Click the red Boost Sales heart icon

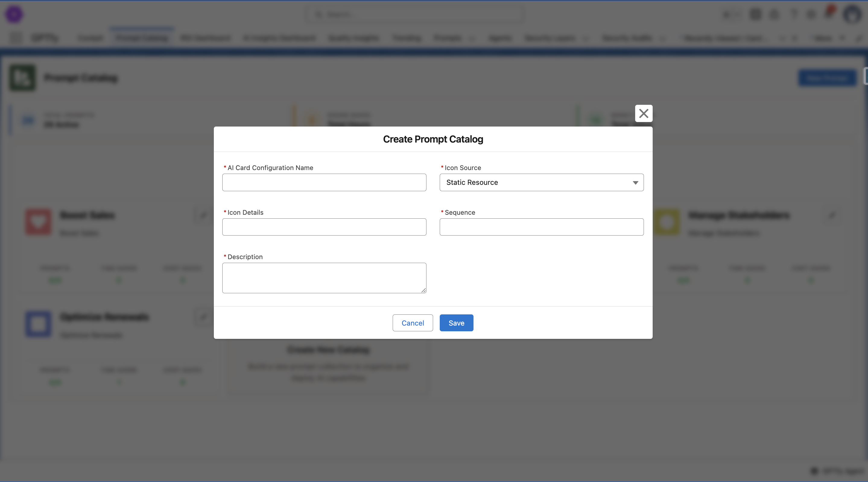click(x=38, y=222)
